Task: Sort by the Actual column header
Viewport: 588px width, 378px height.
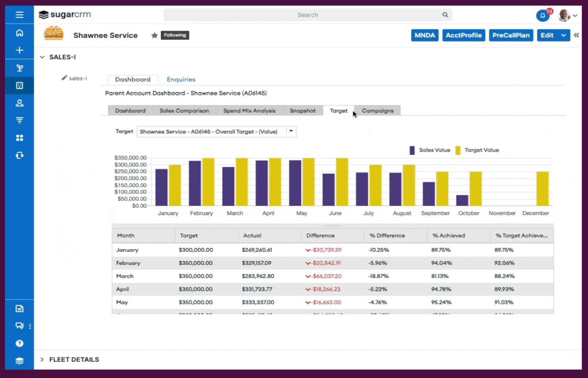Action: click(270, 236)
